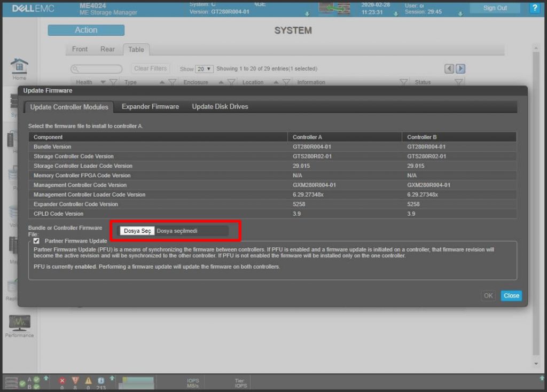Click the Clear Filters button
Image resolution: width=547 pixels, height=392 pixels.
(150, 69)
